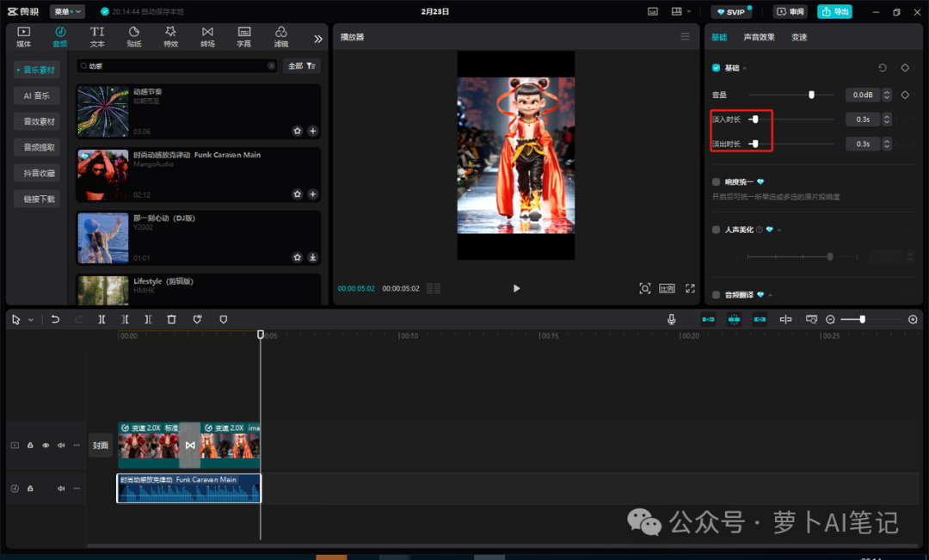Play the video in the player
929x560 pixels.
click(516, 288)
